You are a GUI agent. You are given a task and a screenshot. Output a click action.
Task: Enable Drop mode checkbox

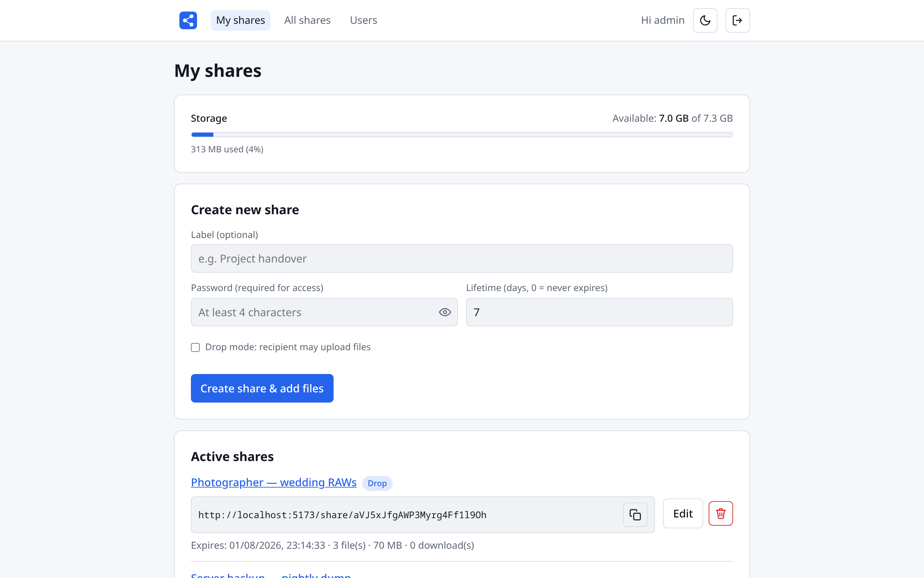coord(195,347)
